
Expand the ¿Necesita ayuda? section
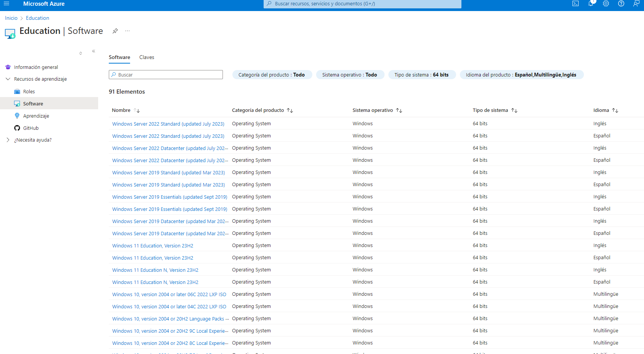coord(8,140)
